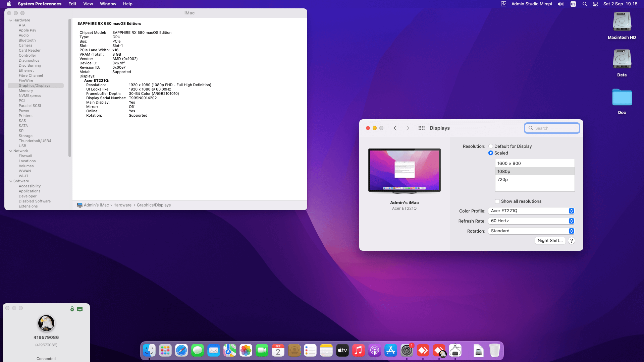Open volume control in menu bar
644x362 pixels.
pyautogui.click(x=561, y=4)
